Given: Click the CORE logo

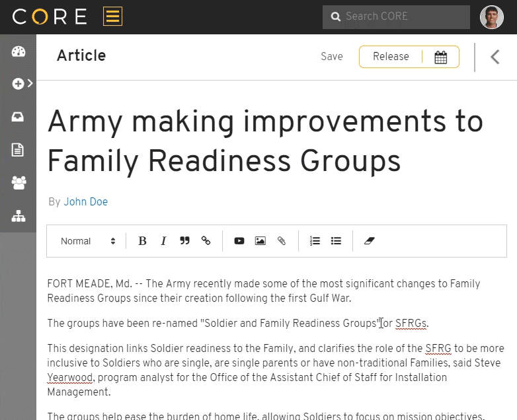Looking at the screenshot, I should (x=50, y=17).
